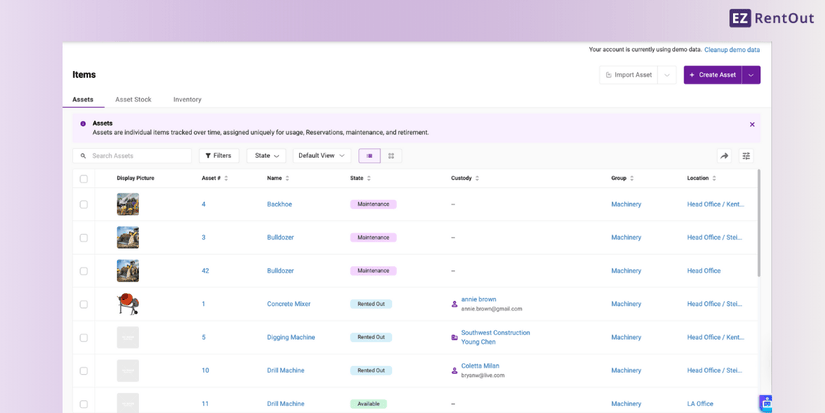Open the Default View dropdown
This screenshot has height=413, width=825.
coord(321,156)
